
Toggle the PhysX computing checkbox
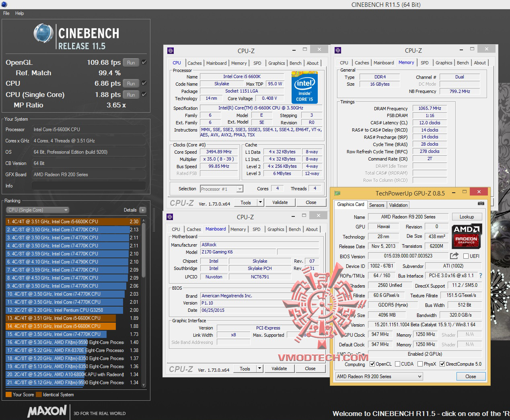420,364
